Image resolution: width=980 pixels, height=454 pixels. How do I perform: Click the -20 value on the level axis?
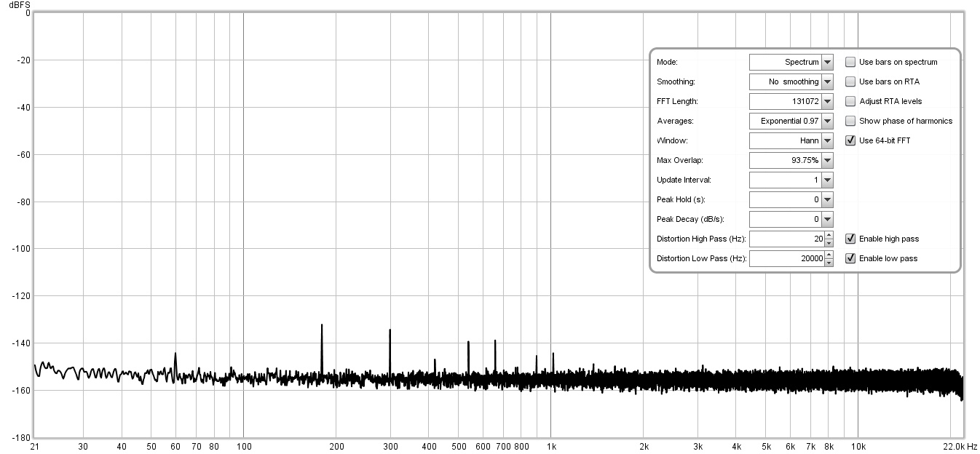tap(22, 60)
